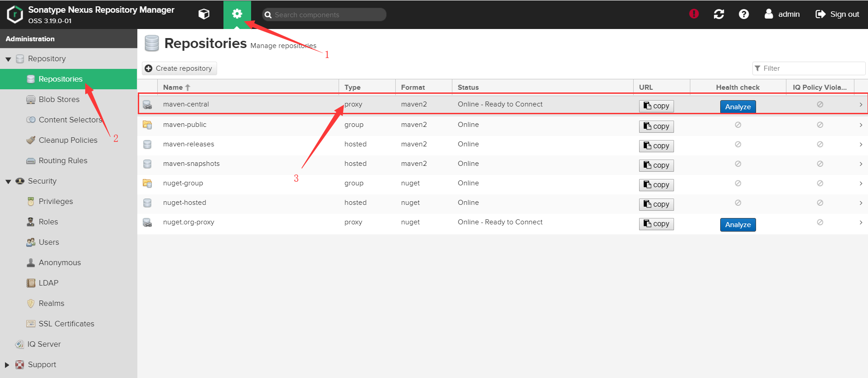Click maven-public health check disabled icon
Viewport: 868px width, 378px height.
(738, 125)
